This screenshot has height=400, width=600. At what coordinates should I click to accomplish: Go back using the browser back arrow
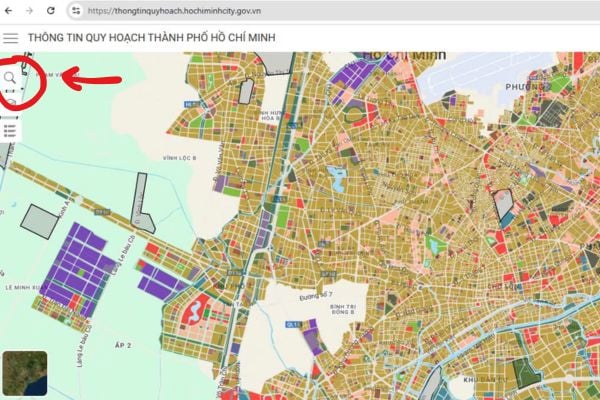(x=9, y=10)
